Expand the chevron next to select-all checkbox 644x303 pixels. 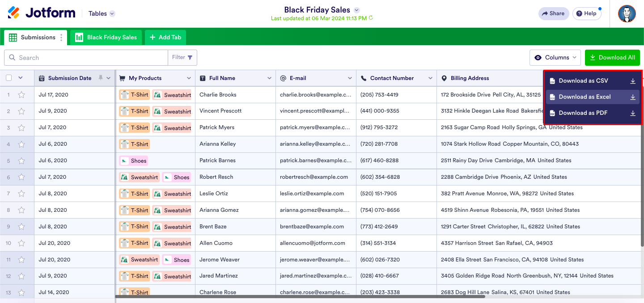[x=21, y=78]
